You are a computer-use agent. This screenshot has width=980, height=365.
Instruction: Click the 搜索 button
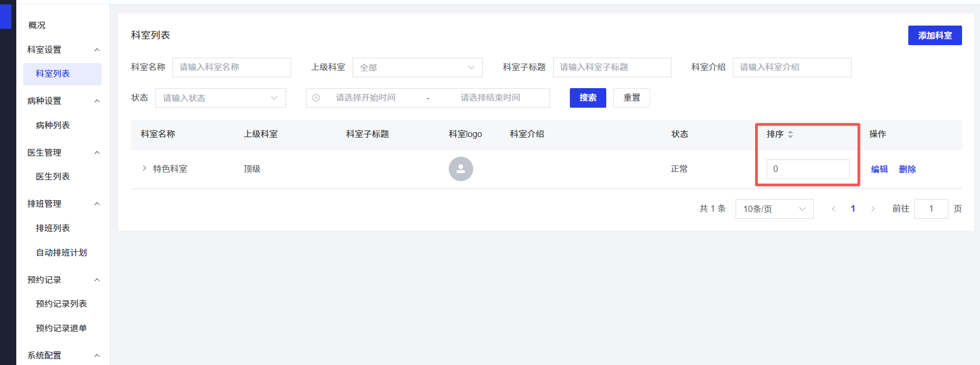588,98
